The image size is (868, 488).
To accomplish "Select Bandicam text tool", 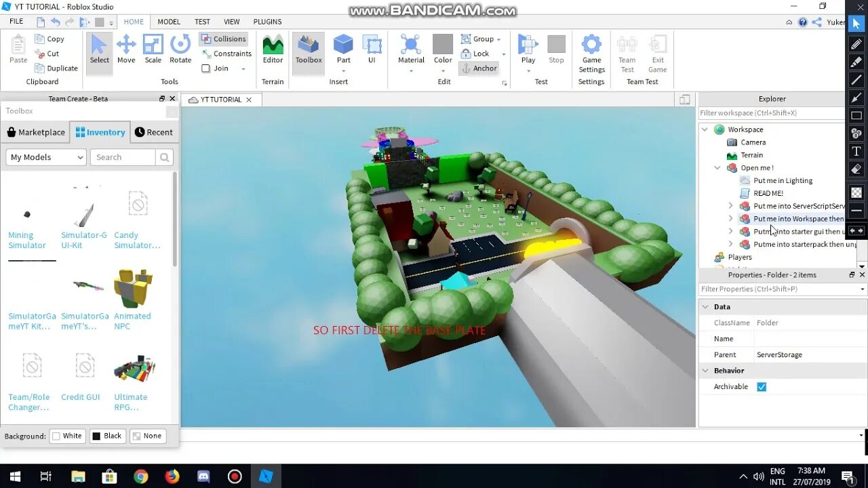I will point(856,151).
